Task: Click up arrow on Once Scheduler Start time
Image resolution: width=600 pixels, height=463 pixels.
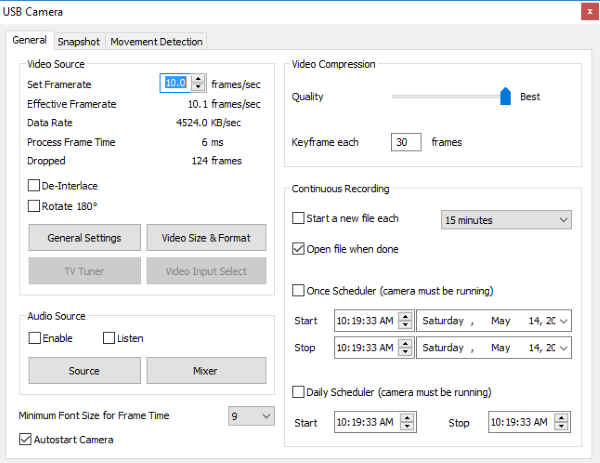Action: pyautogui.click(x=404, y=317)
